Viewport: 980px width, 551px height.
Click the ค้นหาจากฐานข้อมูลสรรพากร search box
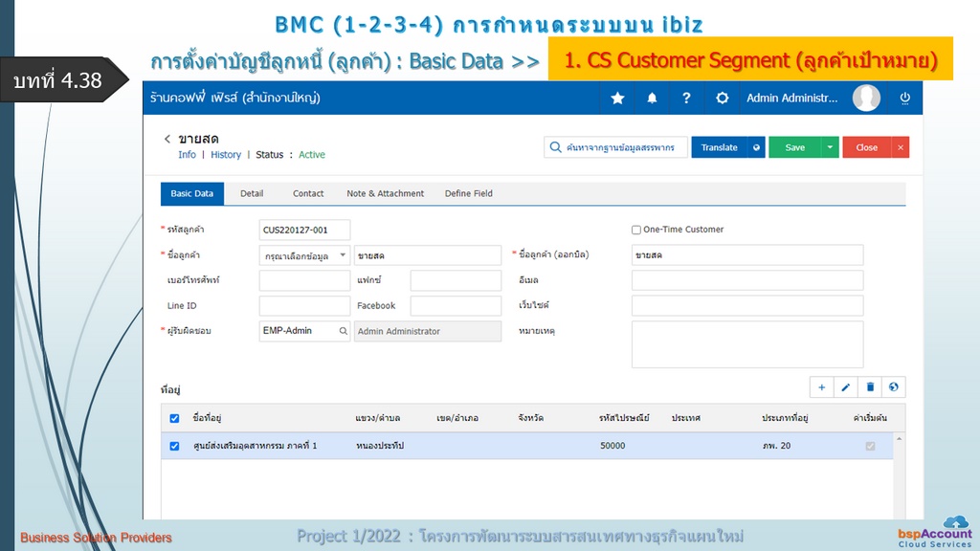click(x=615, y=147)
